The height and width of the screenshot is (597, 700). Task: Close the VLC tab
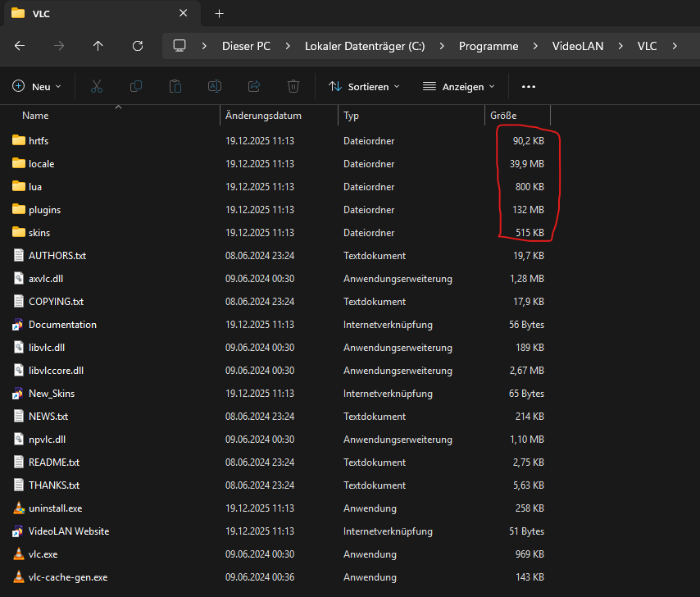pyautogui.click(x=183, y=13)
